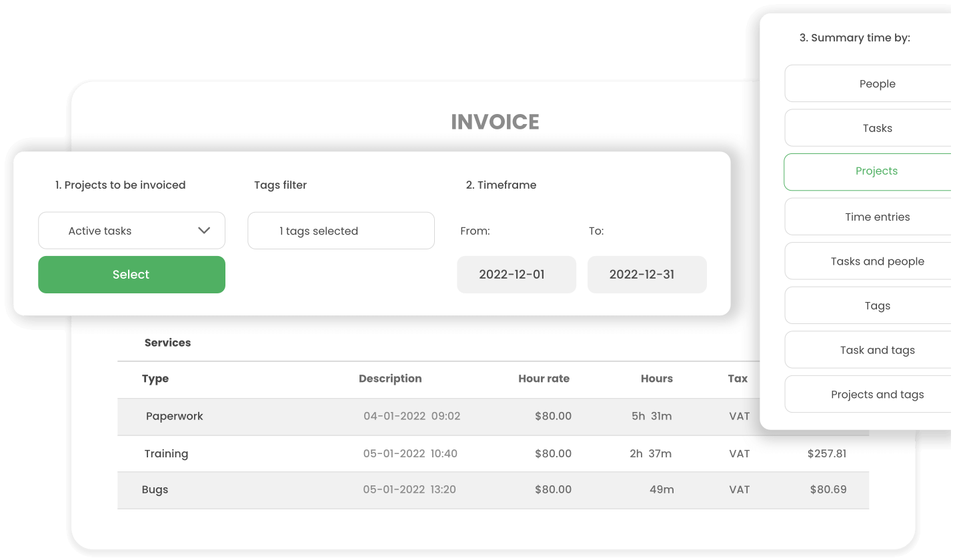The width and height of the screenshot is (971, 560).
Task: Click the $80.00 rate in Paperwork row
Action: pos(553,416)
